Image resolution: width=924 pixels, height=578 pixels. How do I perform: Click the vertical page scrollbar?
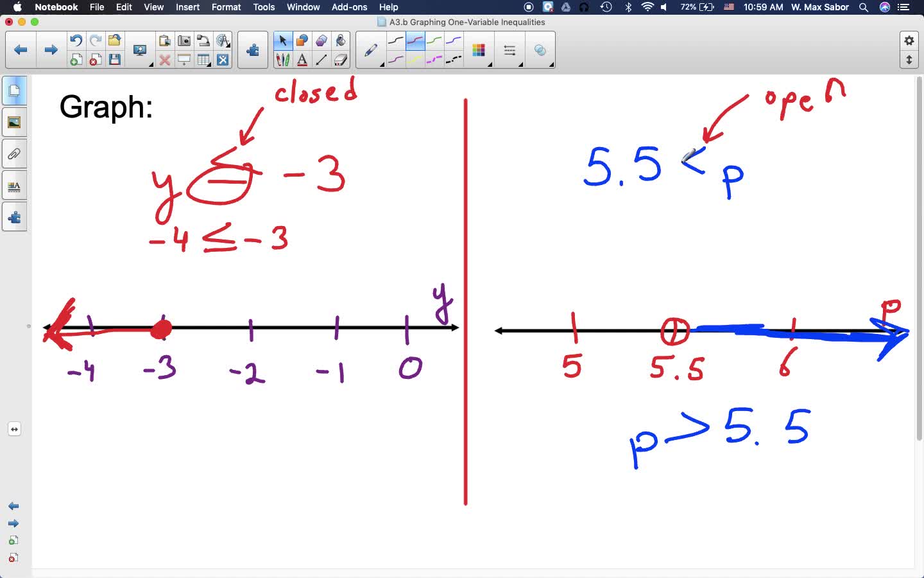click(919, 258)
